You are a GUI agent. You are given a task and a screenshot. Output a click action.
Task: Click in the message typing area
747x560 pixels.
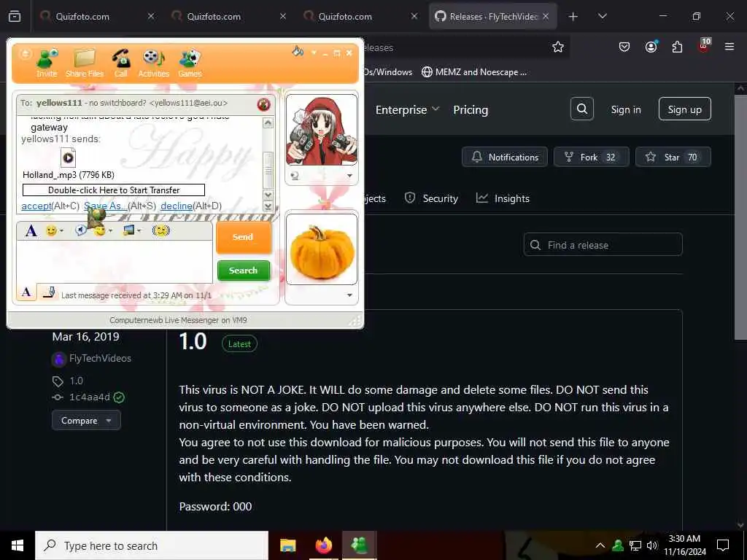pyautogui.click(x=115, y=261)
